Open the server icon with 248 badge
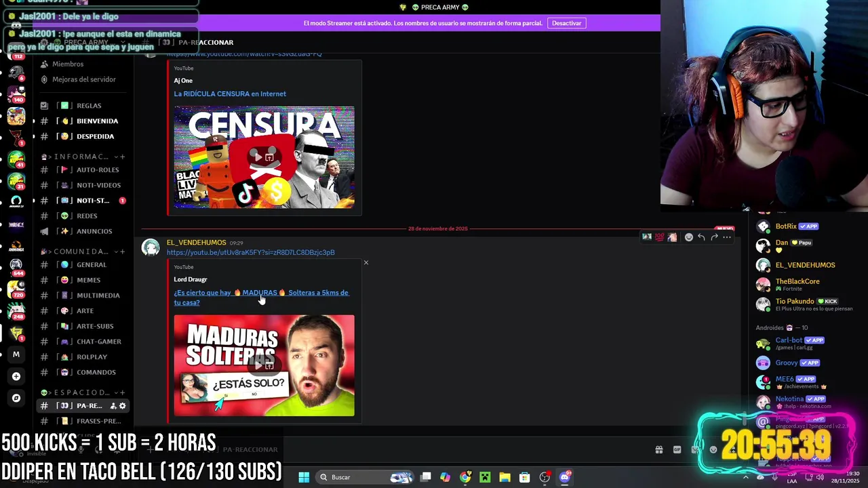The width and height of the screenshot is (868, 488). 16,311
